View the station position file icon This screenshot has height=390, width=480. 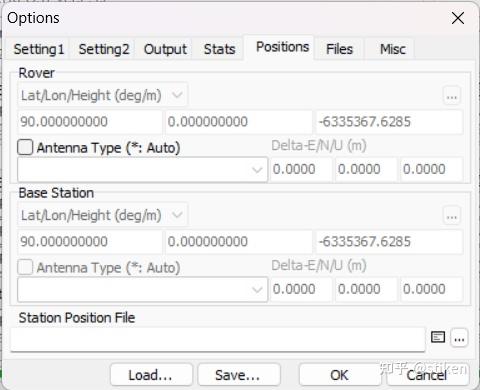point(438,337)
